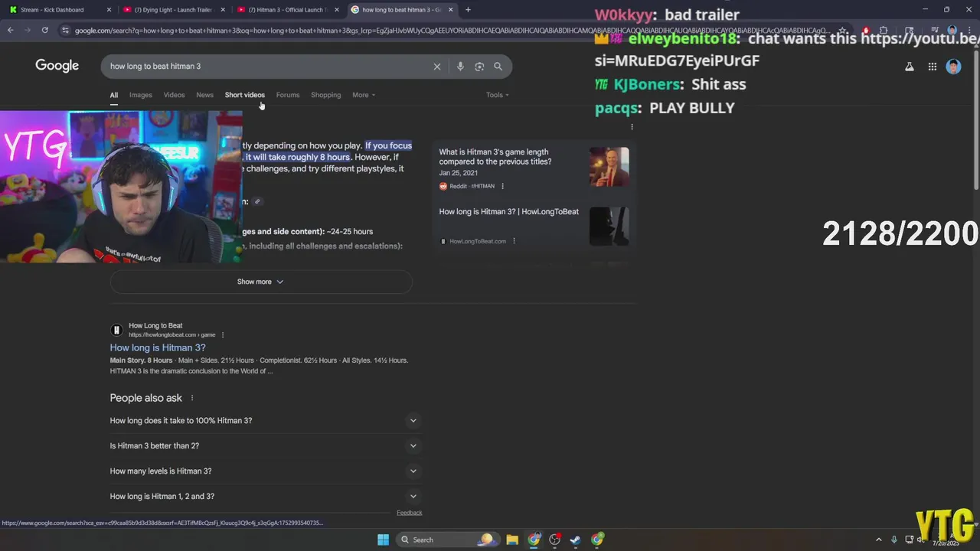
Task: Click the Google search query field
Action: (x=268, y=67)
